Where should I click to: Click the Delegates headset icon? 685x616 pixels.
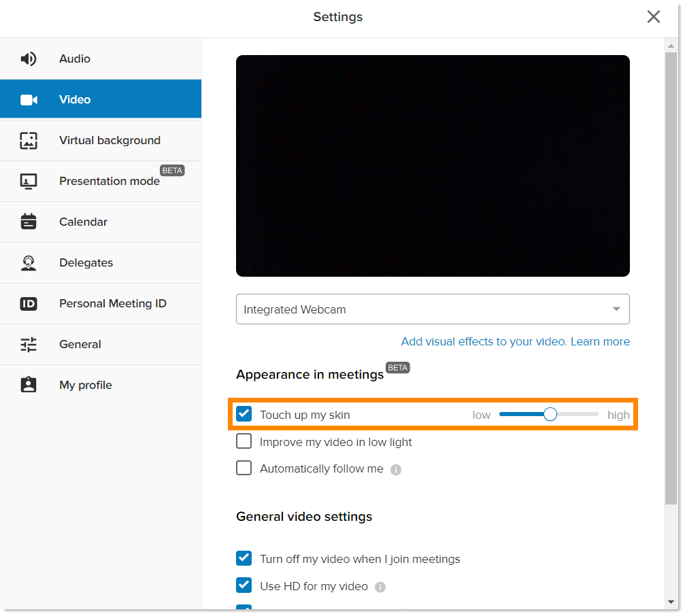pyautogui.click(x=29, y=263)
